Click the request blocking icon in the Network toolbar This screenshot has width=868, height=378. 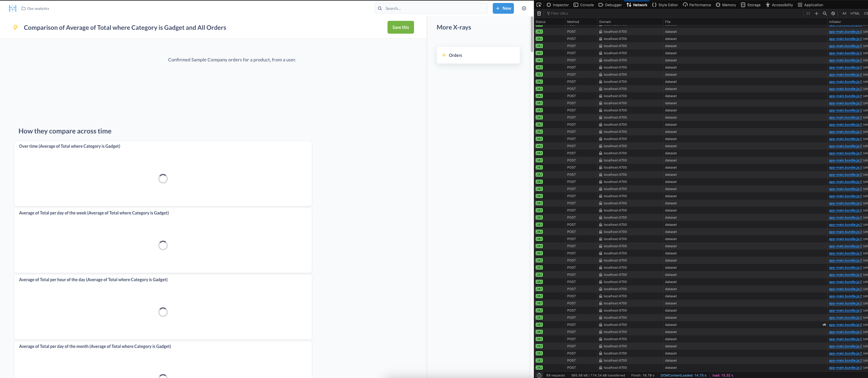pos(833,13)
